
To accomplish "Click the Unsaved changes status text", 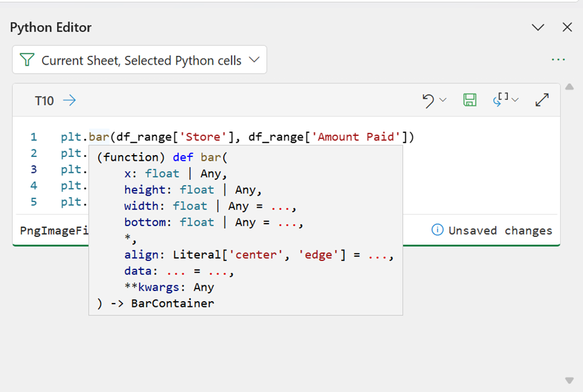I will pos(500,231).
